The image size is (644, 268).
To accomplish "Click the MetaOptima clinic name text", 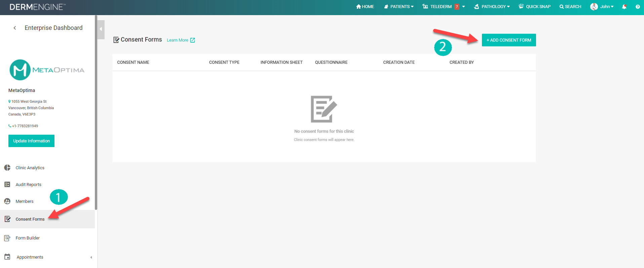I will 22,90.
